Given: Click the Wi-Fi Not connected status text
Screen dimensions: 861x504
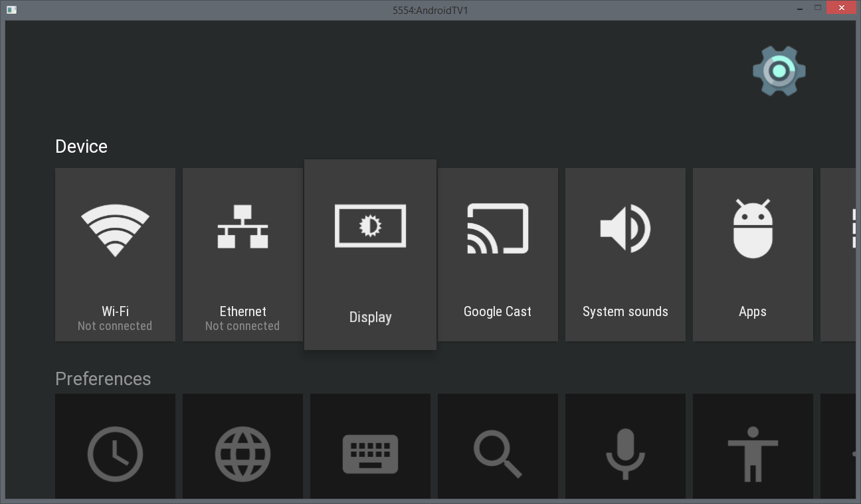Looking at the screenshot, I should click(115, 325).
